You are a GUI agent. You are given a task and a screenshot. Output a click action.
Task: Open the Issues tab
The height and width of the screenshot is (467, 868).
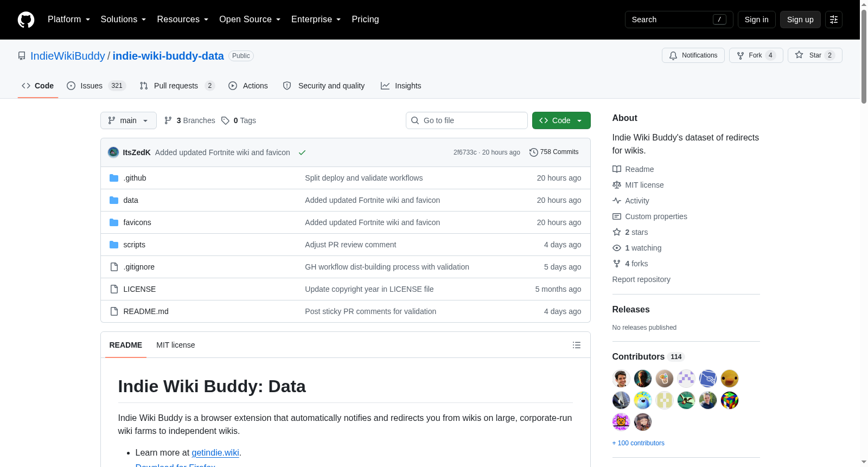point(96,86)
